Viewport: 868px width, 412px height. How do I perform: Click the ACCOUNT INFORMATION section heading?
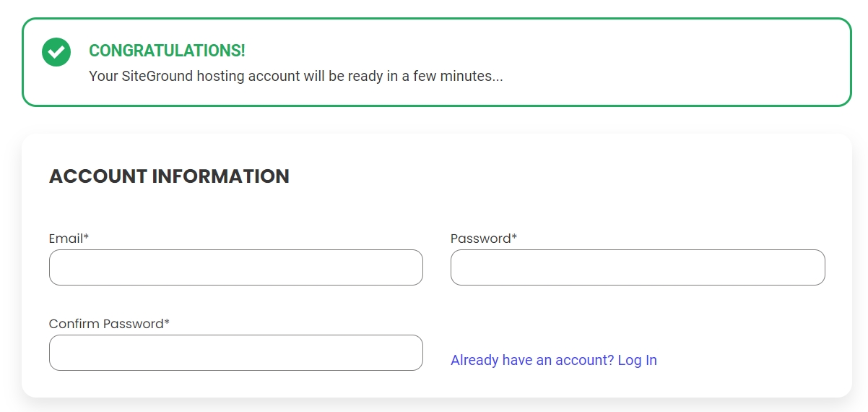[169, 176]
